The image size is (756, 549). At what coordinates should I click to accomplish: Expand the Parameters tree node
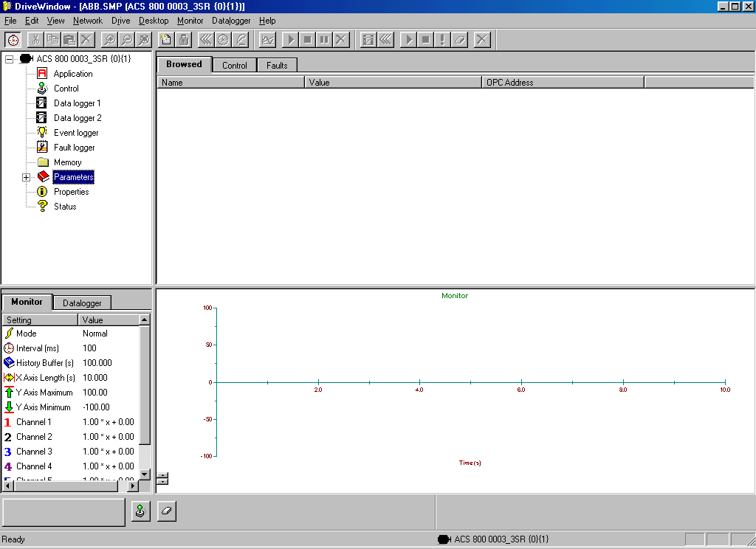click(x=26, y=177)
